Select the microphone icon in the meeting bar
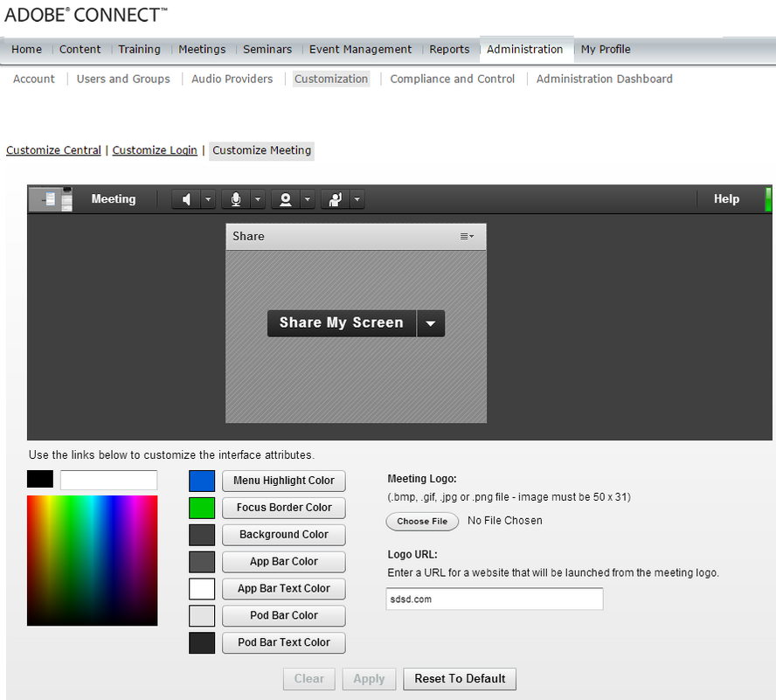The width and height of the screenshot is (776, 700). (236, 198)
